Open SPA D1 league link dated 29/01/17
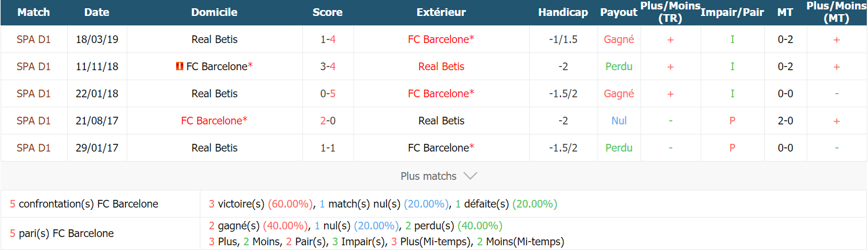 [x=34, y=148]
